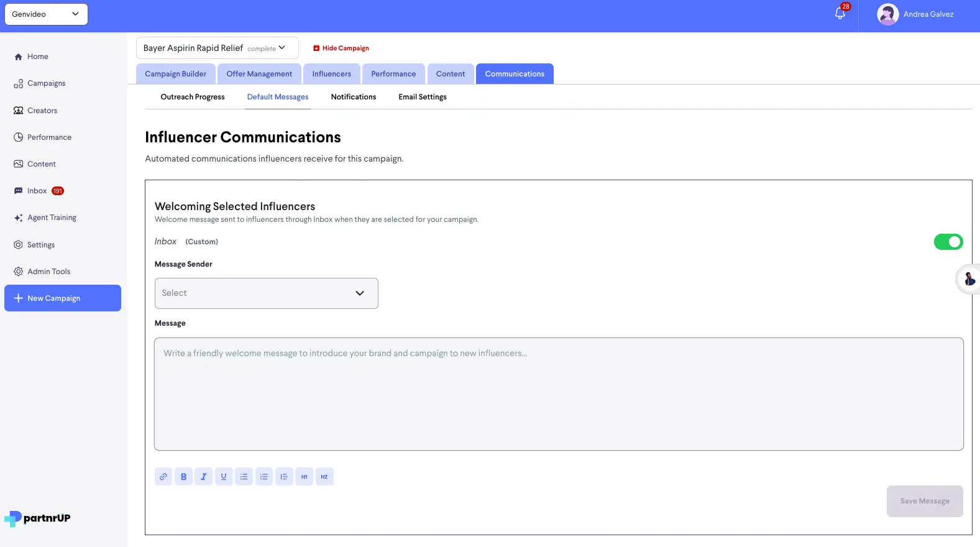Insert a link with the link icon
This screenshot has height=547, width=980.
[x=163, y=477]
